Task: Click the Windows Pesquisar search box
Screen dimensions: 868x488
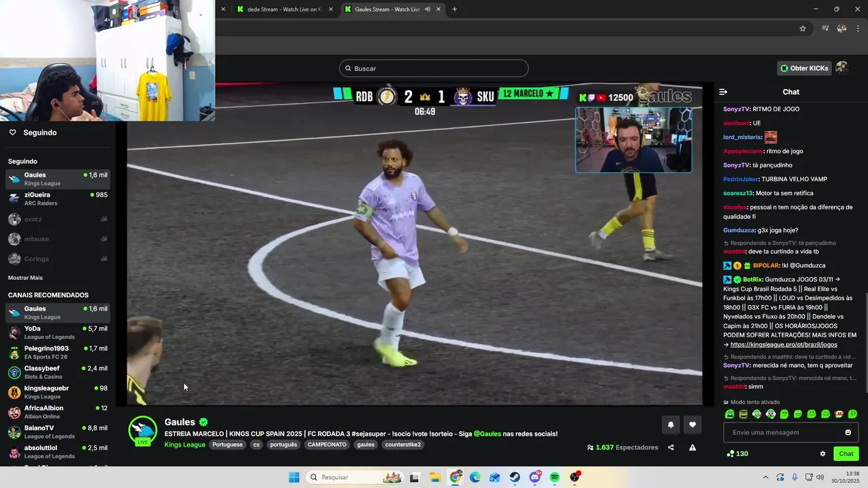Action: [x=354, y=477]
